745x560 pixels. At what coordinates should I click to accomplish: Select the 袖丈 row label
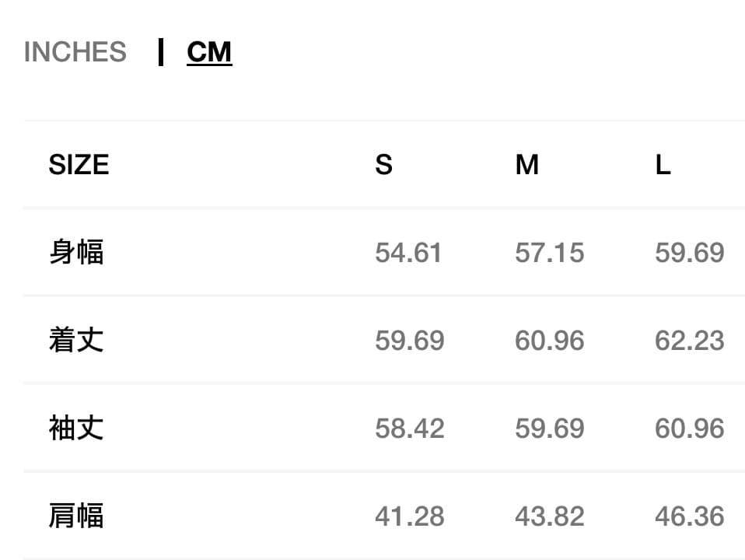tap(76, 429)
